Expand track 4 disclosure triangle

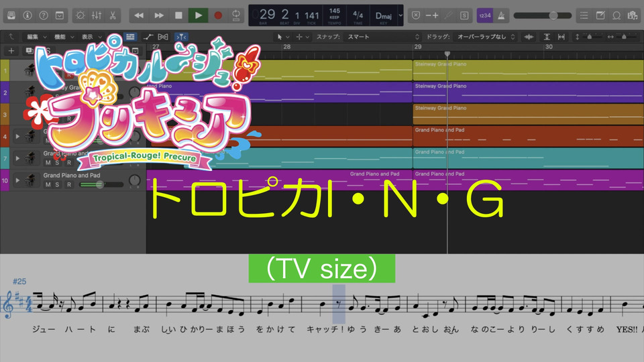(x=17, y=136)
